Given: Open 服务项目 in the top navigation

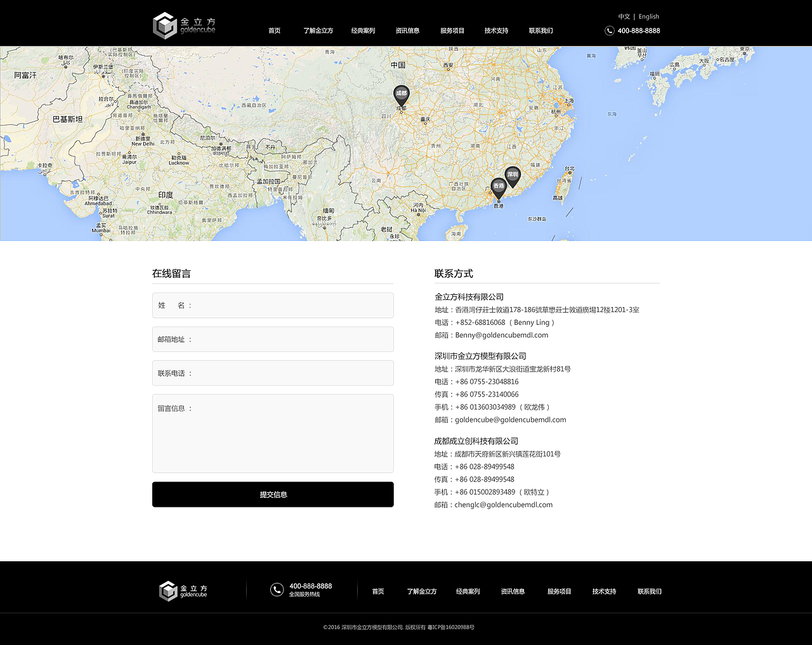Looking at the screenshot, I should (x=452, y=30).
